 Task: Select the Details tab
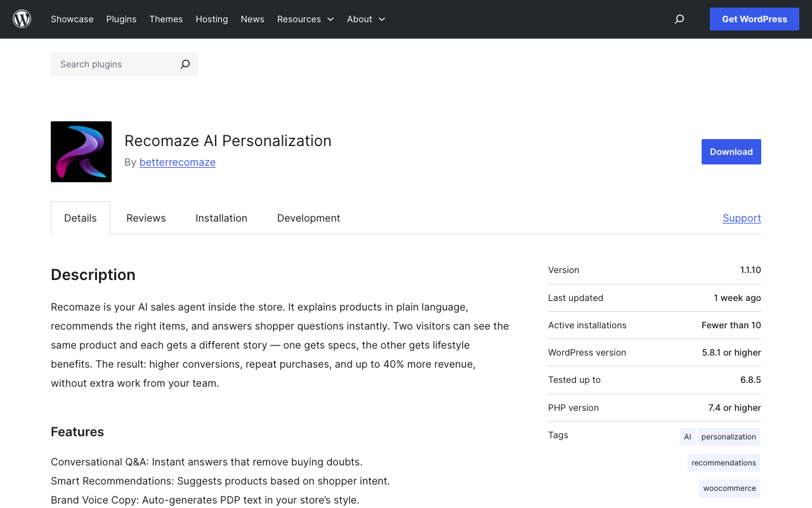(x=81, y=218)
